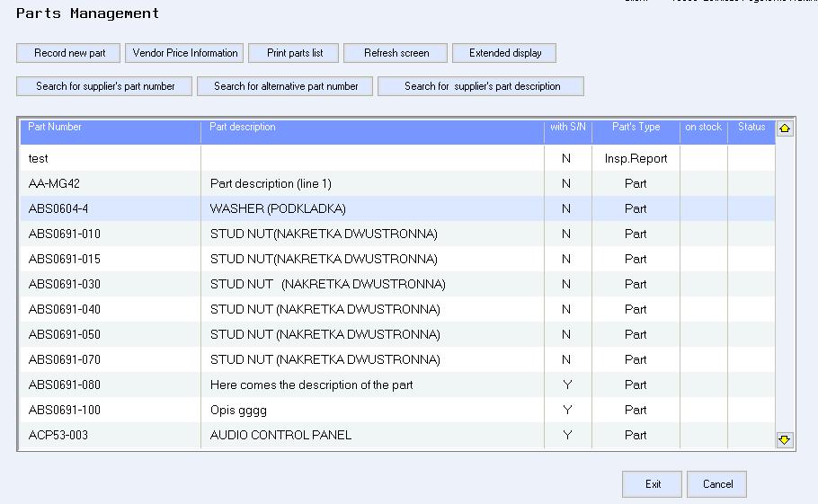Search for alternative part number

285,86
